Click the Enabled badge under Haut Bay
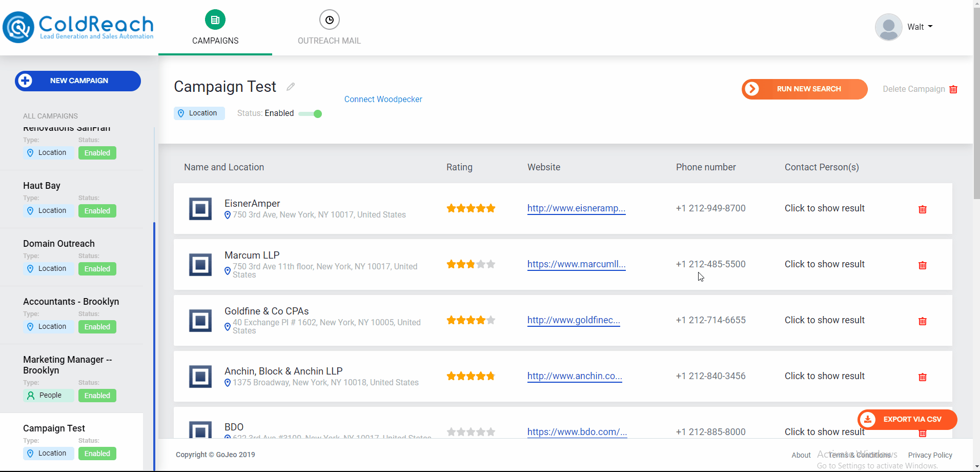The height and width of the screenshot is (472, 980). coord(97,211)
